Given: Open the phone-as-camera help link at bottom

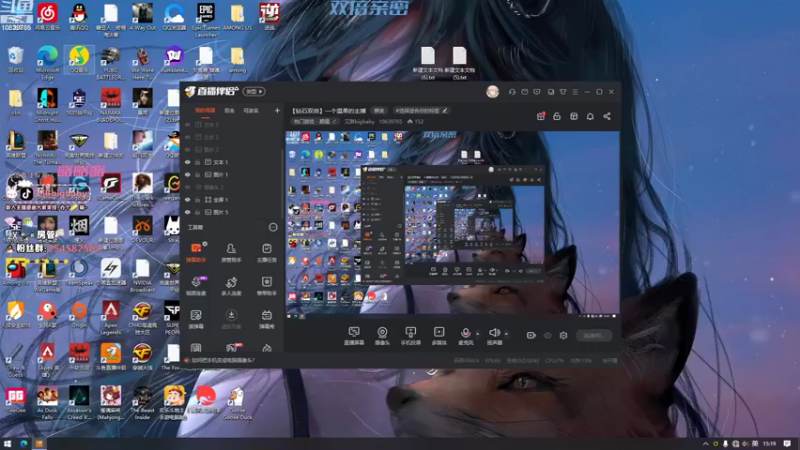Looking at the screenshot, I should 220,360.
